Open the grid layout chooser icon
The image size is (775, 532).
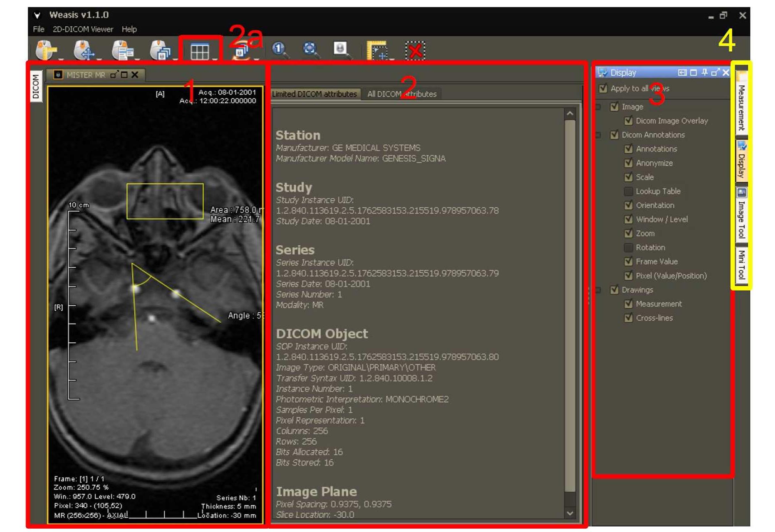(200, 52)
